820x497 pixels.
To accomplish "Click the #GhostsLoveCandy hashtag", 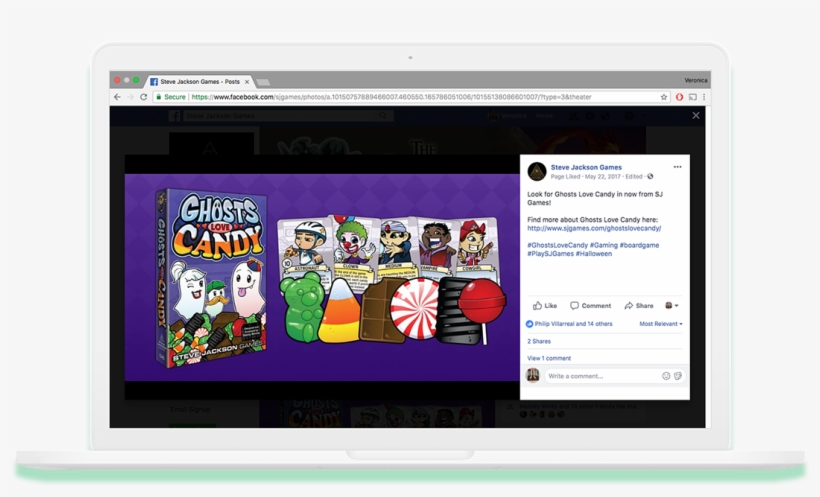I will click(x=557, y=245).
